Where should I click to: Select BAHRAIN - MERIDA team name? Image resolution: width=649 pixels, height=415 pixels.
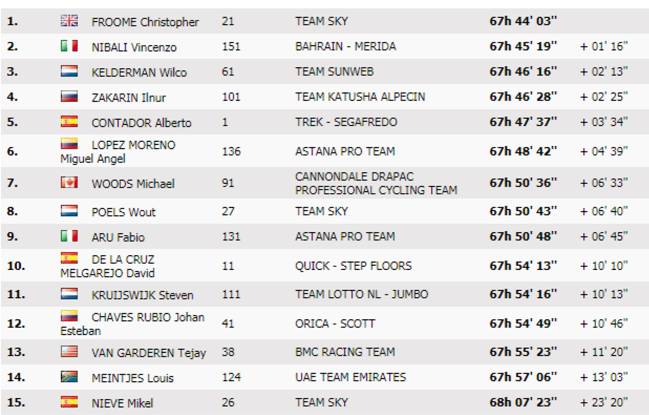pyautogui.click(x=346, y=46)
